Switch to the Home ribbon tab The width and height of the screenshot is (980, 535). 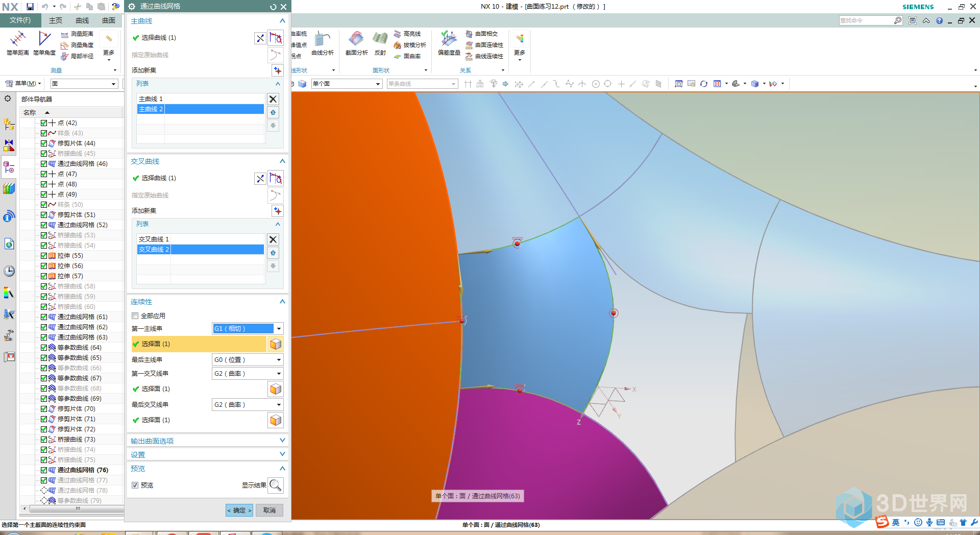56,20
